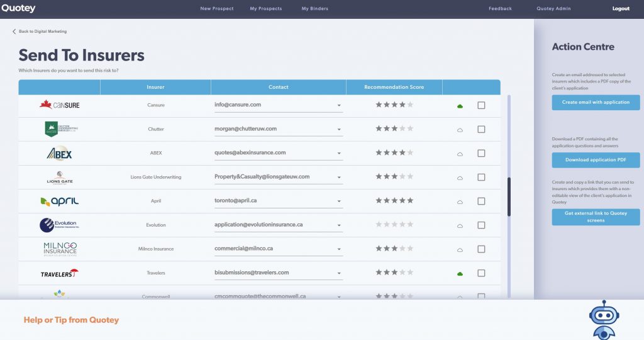Viewport: 644px width, 340px height.
Task: Click the empty star rating for Evolution
Action: [x=394, y=224]
